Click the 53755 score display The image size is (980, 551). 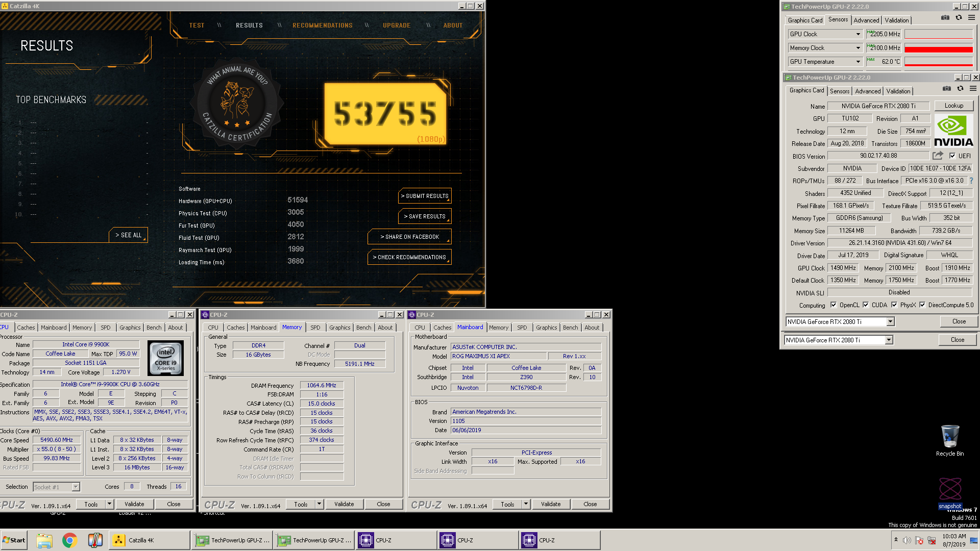(x=385, y=114)
